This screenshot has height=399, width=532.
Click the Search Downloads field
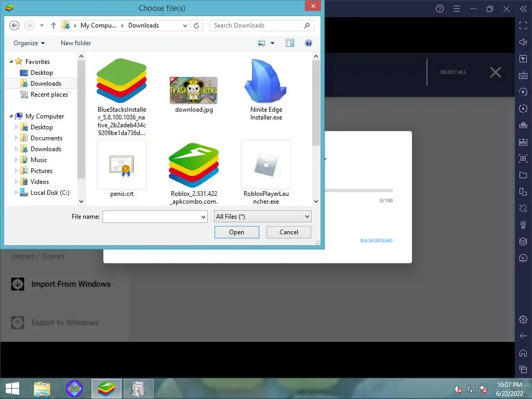(262, 25)
